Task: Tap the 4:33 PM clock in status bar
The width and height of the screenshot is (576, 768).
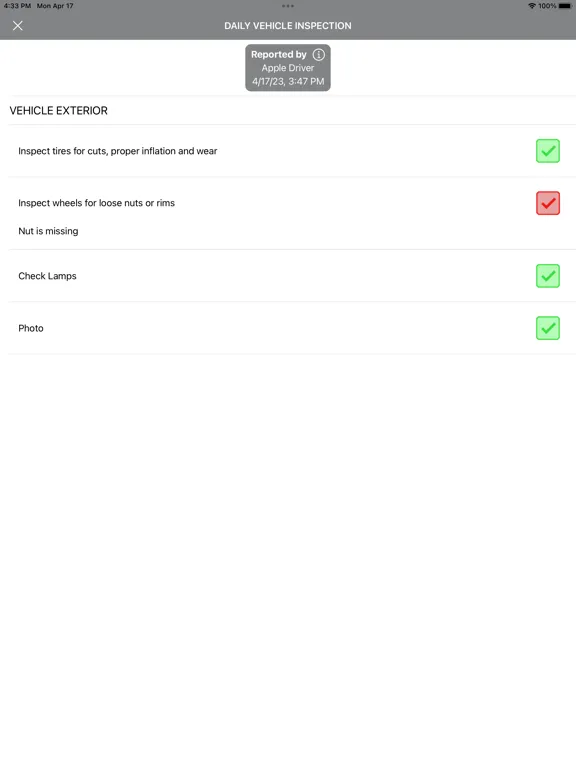Action: 17,6
